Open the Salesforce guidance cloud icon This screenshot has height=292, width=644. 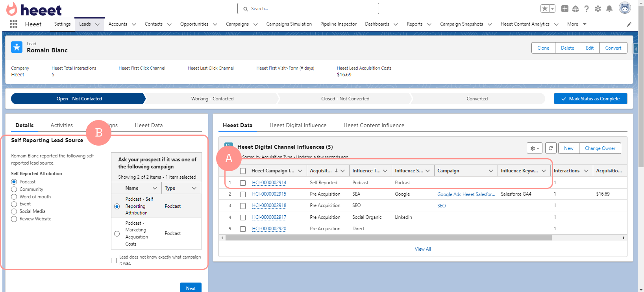pos(576,9)
